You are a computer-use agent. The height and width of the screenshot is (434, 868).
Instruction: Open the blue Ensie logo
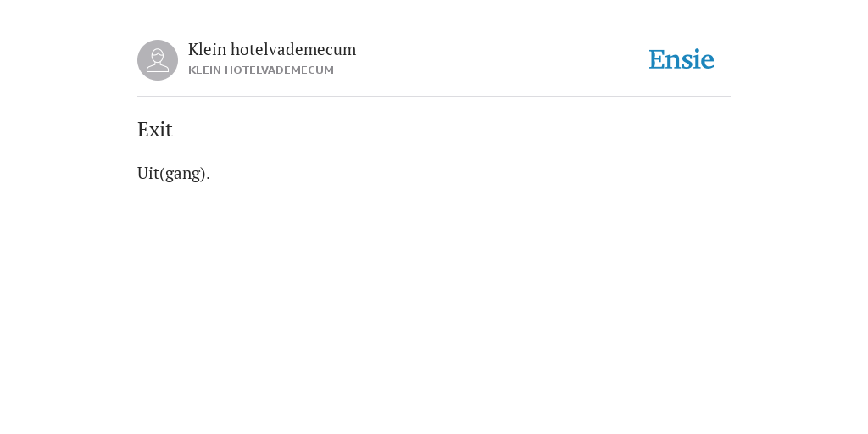[682, 60]
